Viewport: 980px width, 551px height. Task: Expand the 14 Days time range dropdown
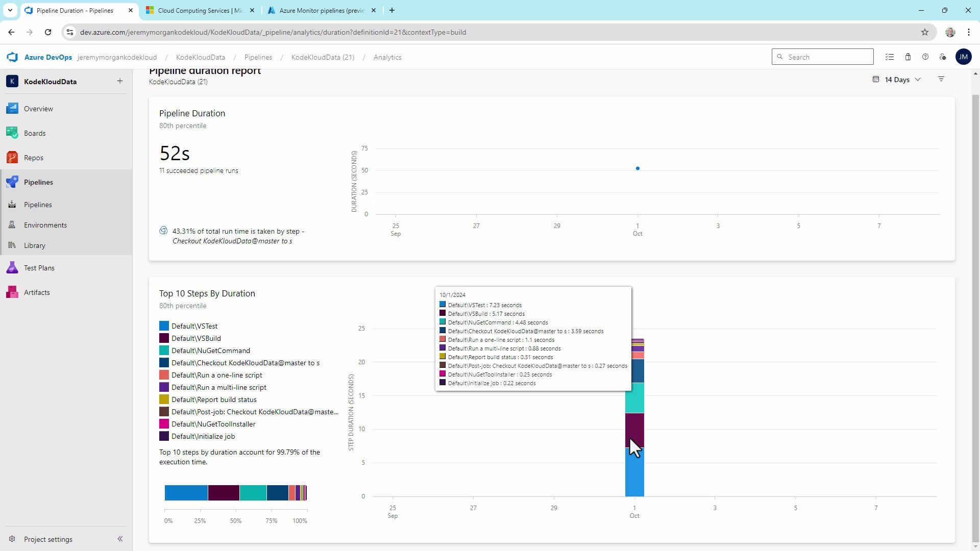(x=898, y=80)
